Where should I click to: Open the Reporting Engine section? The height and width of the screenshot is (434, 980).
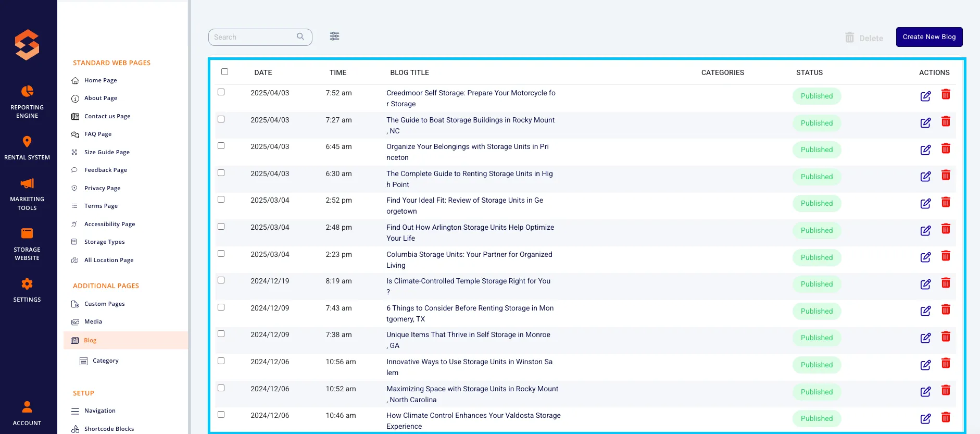27,102
